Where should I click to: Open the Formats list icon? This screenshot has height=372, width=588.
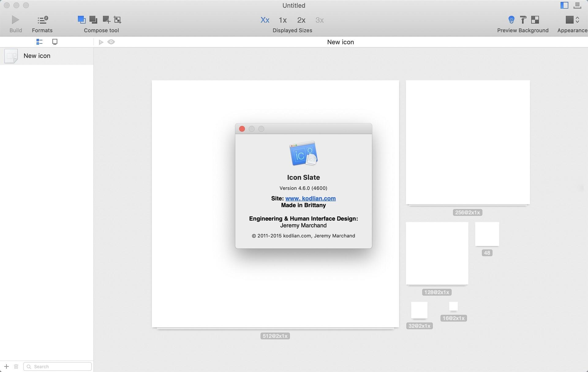(42, 20)
